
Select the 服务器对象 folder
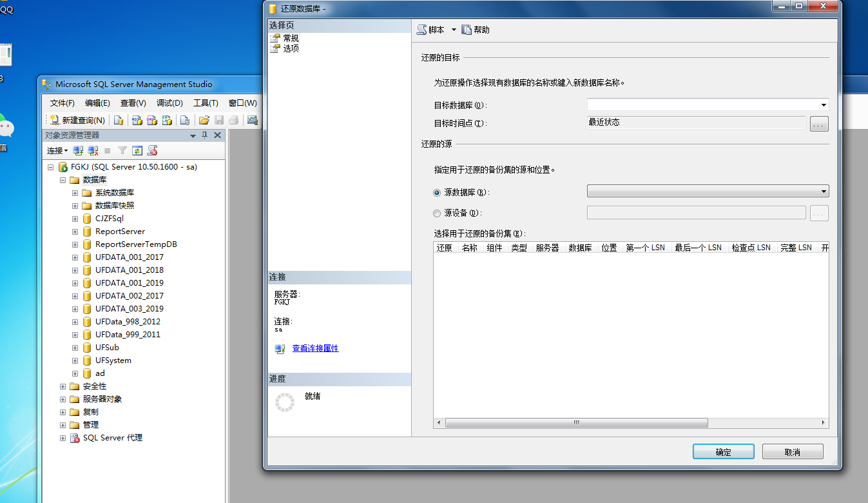[102, 399]
